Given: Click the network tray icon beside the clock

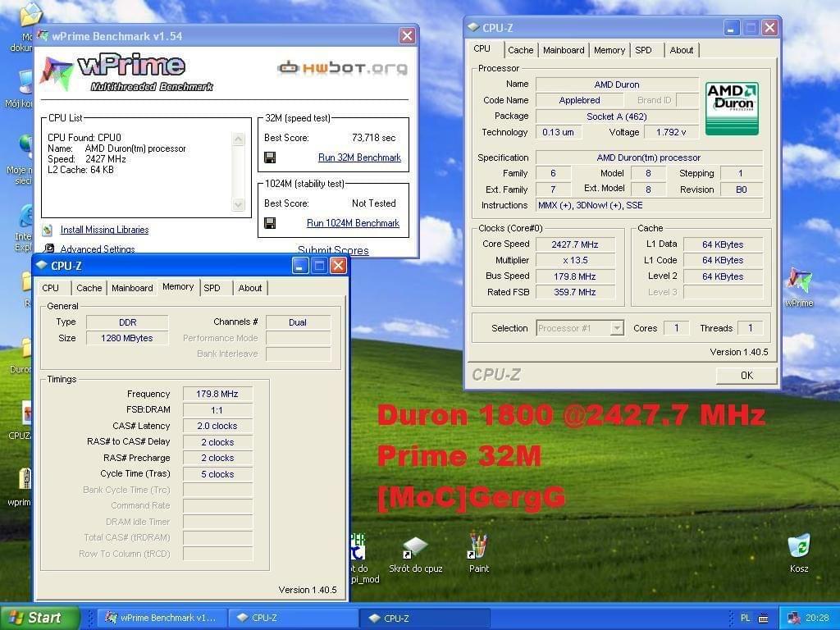Looking at the screenshot, I should pos(793,618).
